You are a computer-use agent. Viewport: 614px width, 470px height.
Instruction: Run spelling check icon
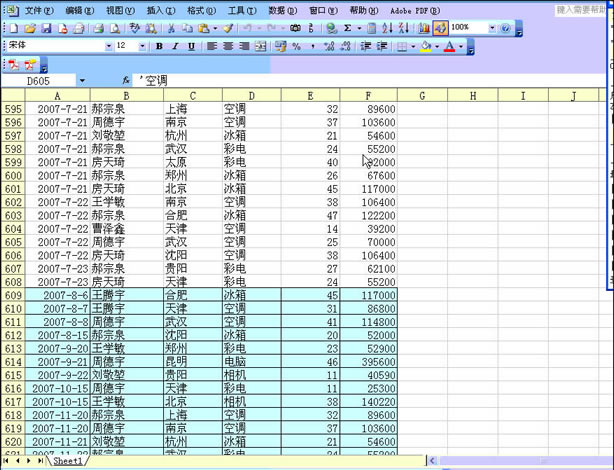pos(134,28)
